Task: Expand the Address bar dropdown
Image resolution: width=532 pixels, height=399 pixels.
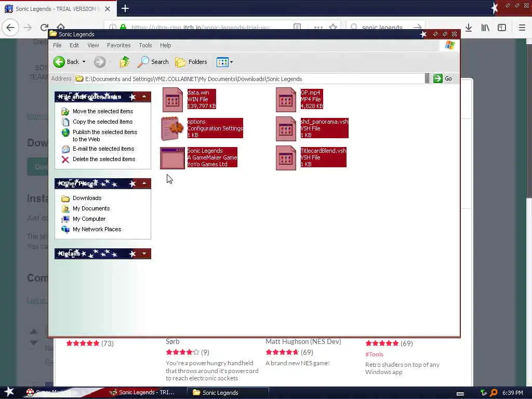Action: 427,78
